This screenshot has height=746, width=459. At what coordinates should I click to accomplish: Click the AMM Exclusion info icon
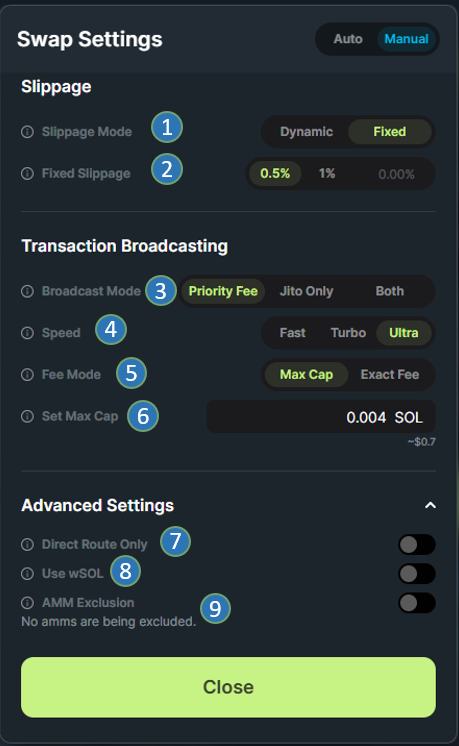click(x=28, y=603)
